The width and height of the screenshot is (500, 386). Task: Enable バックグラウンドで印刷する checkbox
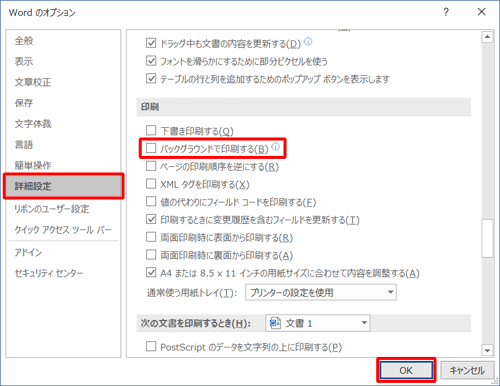click(151, 148)
